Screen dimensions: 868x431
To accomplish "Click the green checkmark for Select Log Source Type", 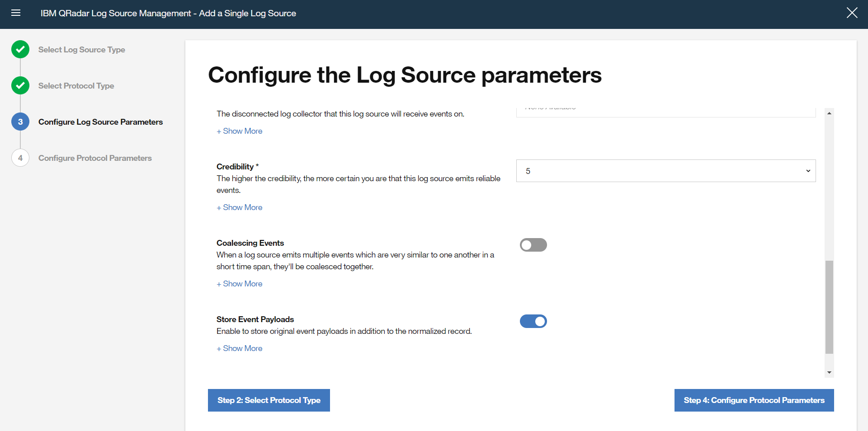I will [20, 50].
